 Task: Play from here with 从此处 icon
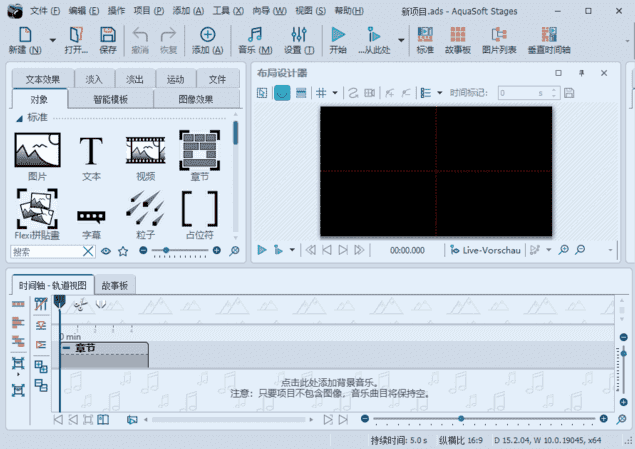[x=374, y=39]
